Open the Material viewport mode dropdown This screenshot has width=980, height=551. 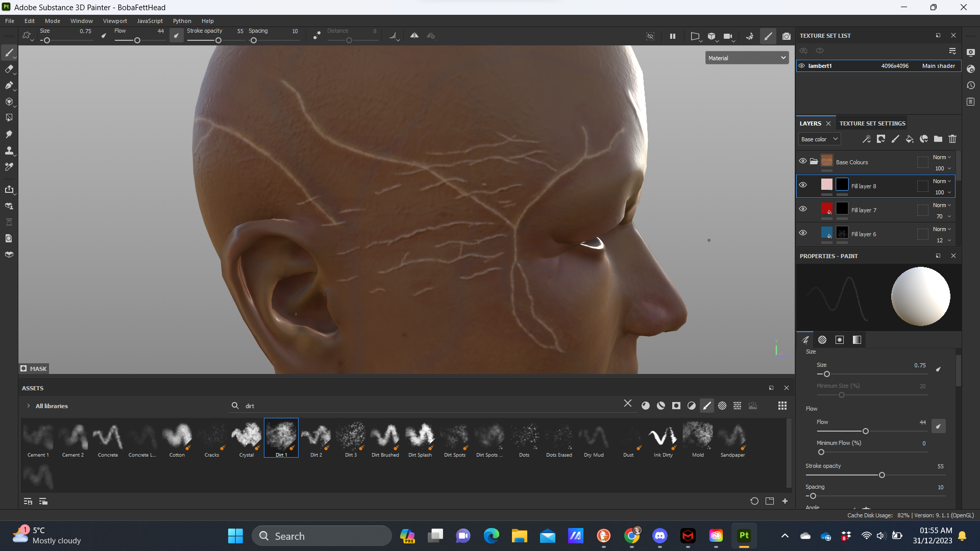click(747, 58)
